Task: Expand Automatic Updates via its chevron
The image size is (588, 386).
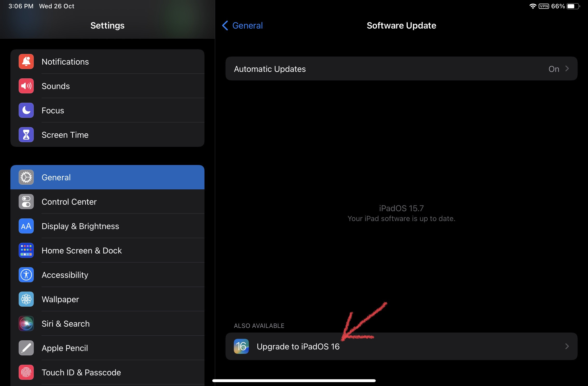Action: [567, 69]
